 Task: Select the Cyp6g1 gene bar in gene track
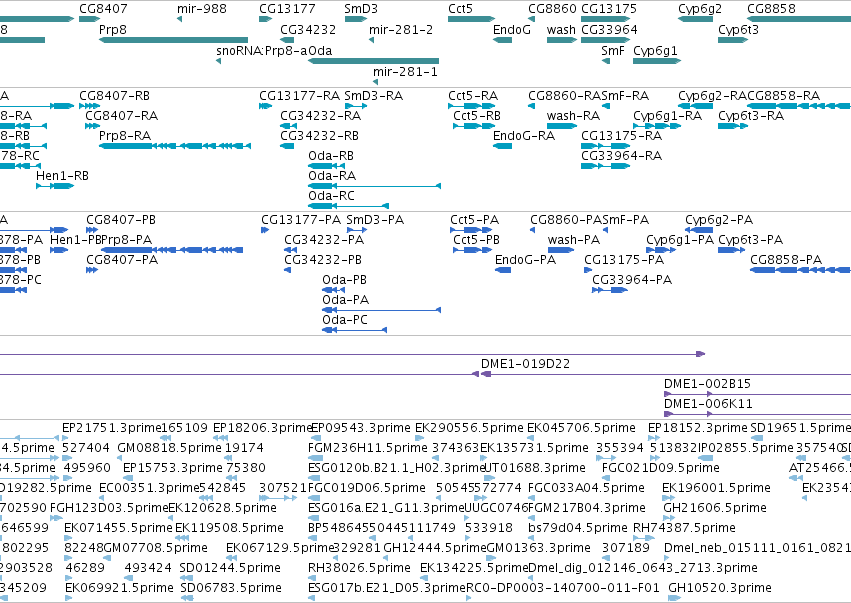(x=657, y=61)
